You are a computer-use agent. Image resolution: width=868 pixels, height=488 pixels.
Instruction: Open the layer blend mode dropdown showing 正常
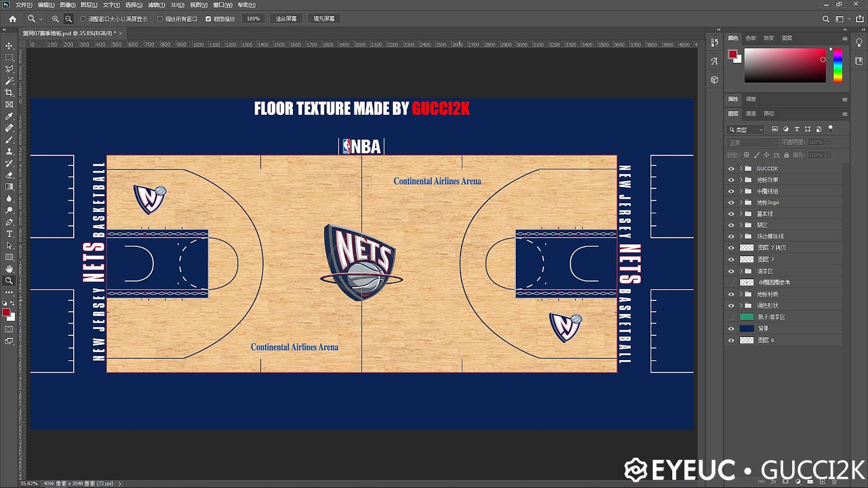(751, 142)
